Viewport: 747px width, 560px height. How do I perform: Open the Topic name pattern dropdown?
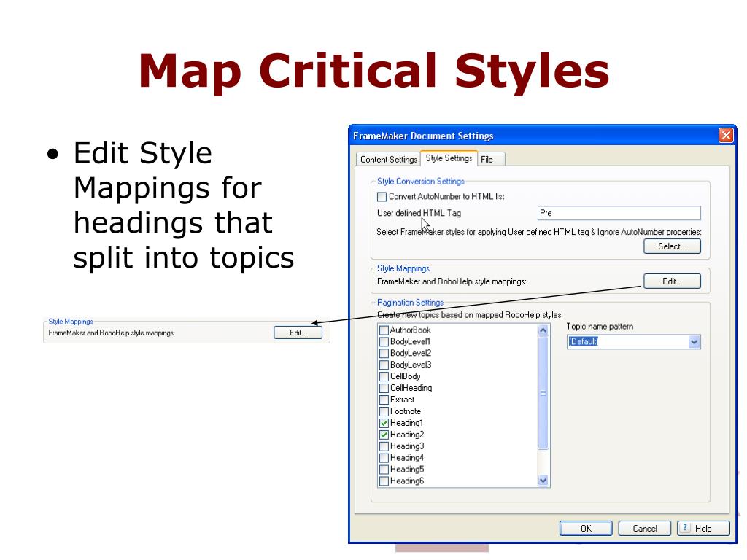click(x=694, y=342)
